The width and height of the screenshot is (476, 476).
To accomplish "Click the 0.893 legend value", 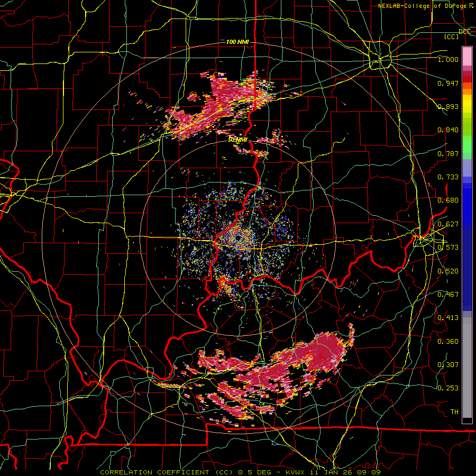I will [448, 106].
